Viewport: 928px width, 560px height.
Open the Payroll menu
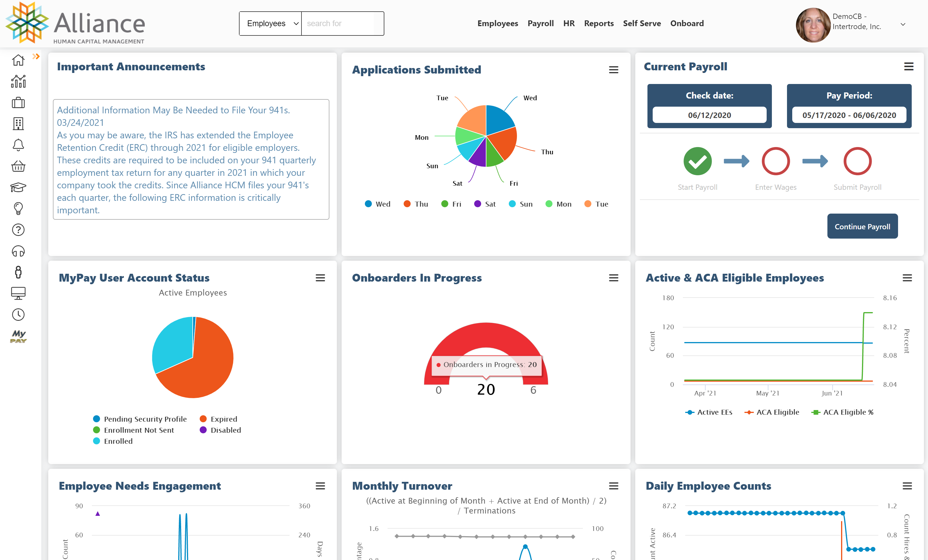pos(540,23)
